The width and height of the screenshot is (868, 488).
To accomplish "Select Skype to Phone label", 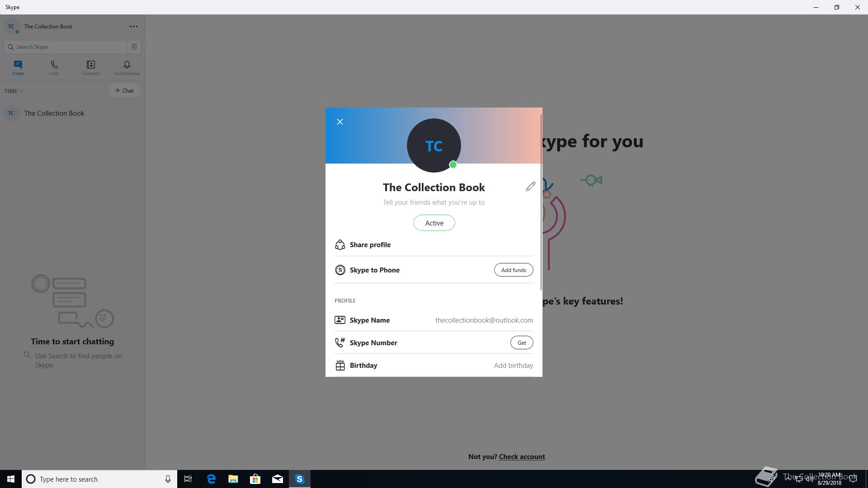I will tap(375, 270).
